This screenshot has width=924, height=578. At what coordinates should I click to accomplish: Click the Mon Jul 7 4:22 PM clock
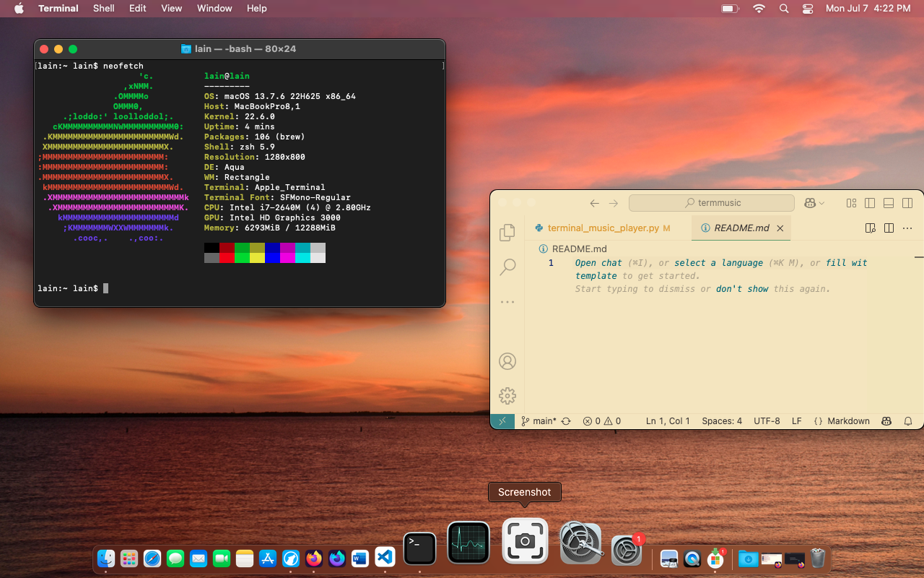tap(868, 9)
